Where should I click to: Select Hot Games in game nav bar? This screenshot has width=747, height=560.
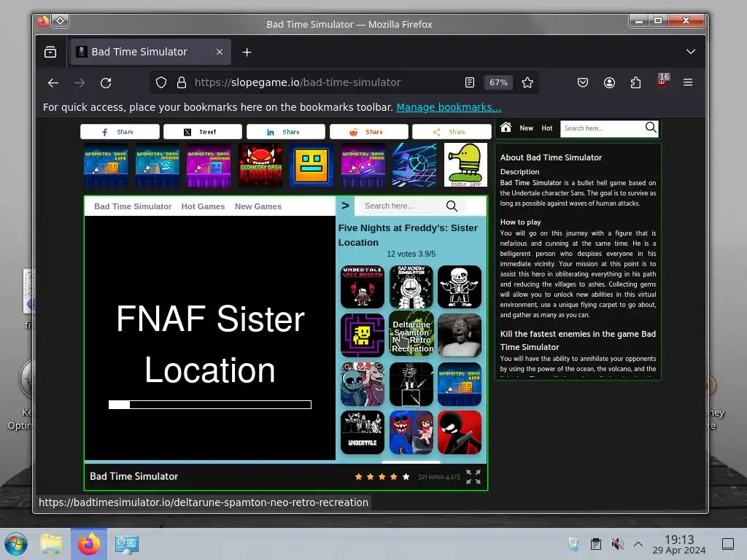tap(203, 206)
